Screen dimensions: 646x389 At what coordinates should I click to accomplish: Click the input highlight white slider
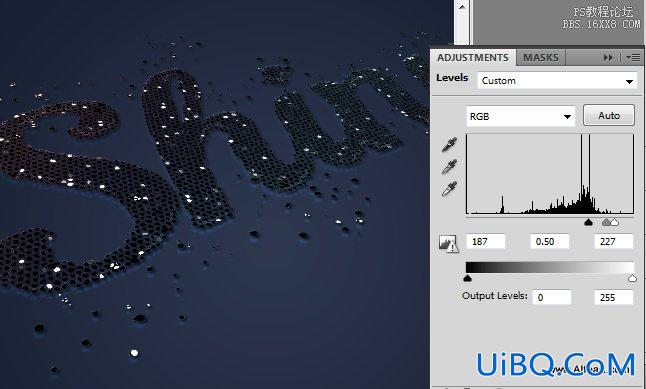coord(614,223)
